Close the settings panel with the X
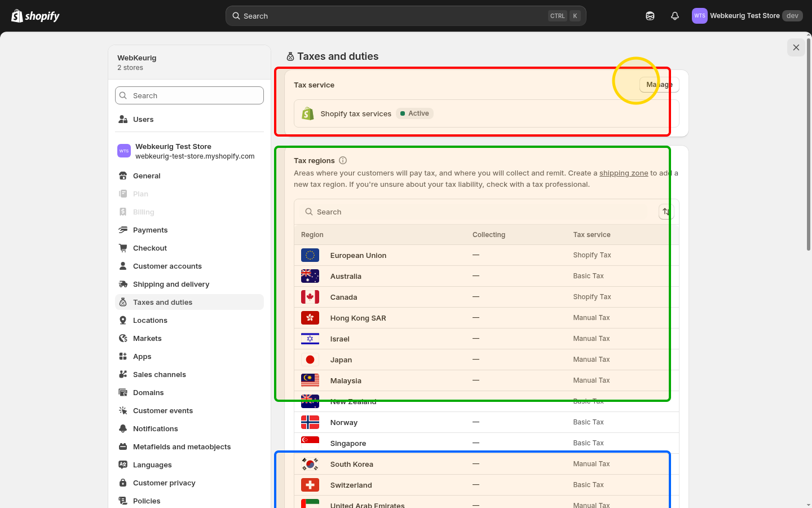 click(x=796, y=47)
